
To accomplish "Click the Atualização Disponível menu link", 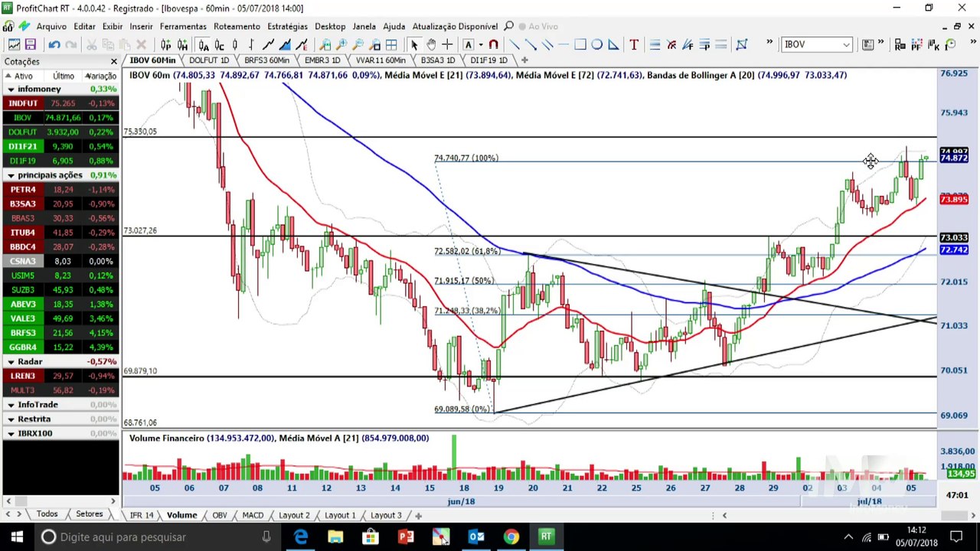I will tap(455, 26).
